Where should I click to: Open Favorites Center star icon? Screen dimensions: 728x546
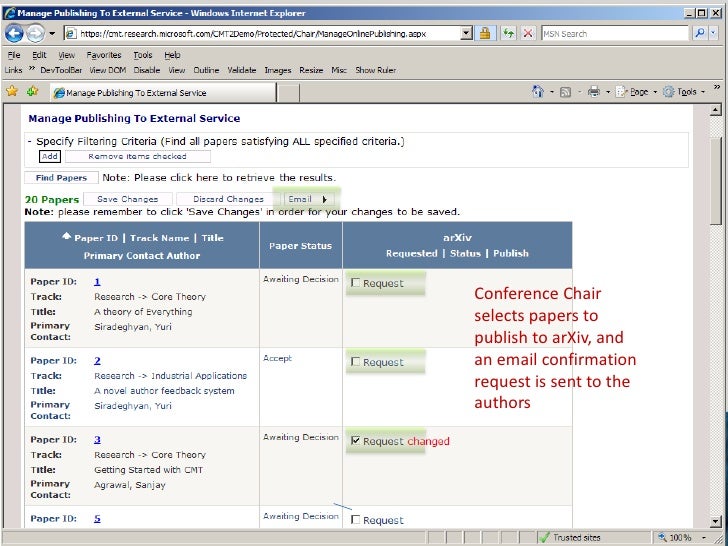click(12, 91)
